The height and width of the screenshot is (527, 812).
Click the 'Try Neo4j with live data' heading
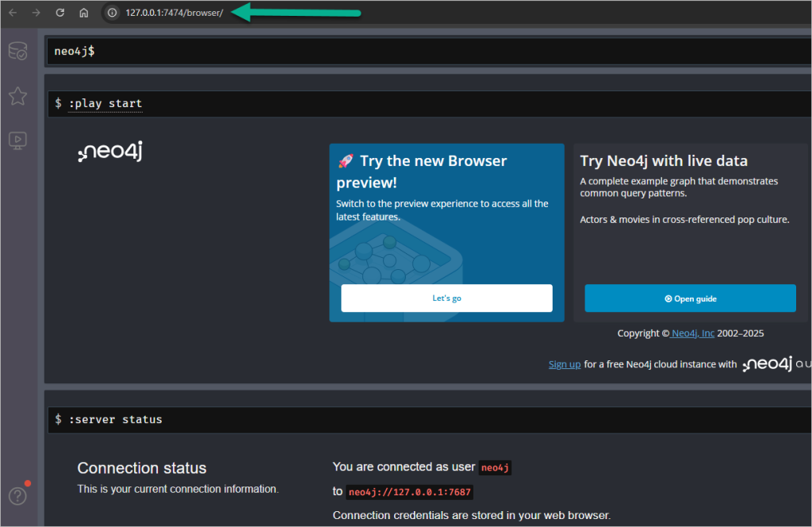664,160
